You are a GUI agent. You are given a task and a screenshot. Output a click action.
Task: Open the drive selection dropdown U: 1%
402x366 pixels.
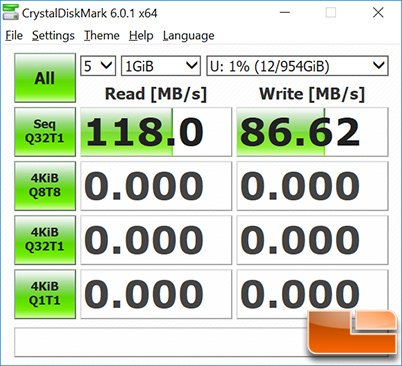pyautogui.click(x=297, y=66)
